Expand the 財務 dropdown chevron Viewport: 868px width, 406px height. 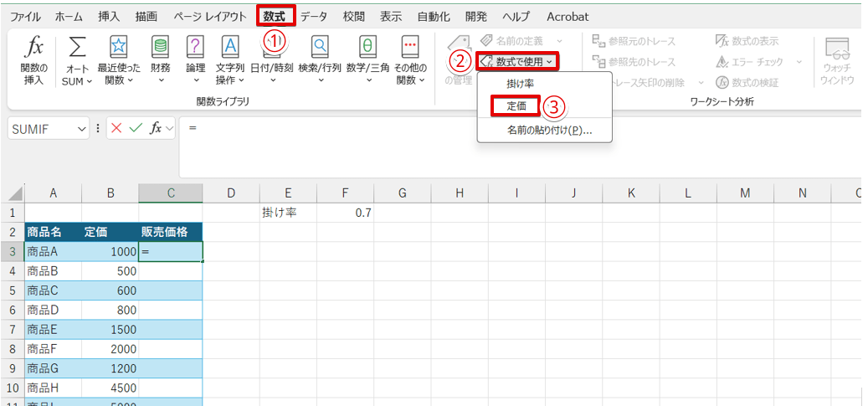[x=161, y=81]
